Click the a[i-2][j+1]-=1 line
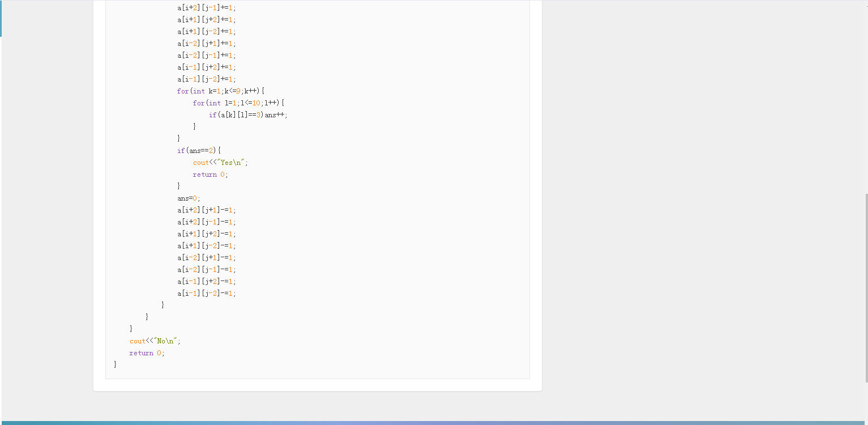868x425 pixels. click(207, 258)
